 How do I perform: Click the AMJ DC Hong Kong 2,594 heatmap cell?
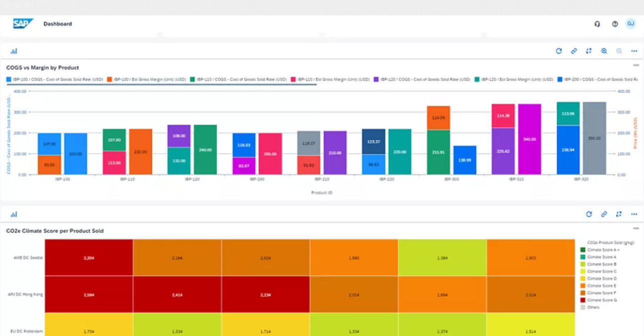90,294
